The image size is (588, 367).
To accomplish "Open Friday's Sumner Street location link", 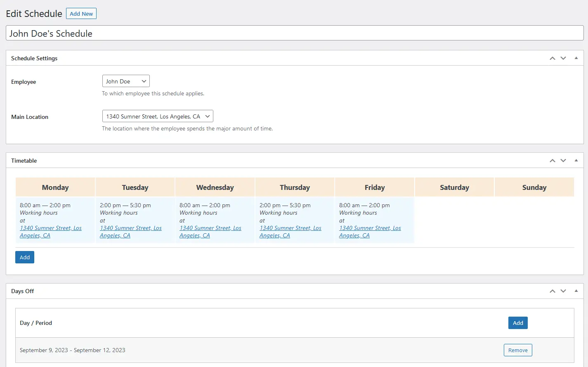I will 370,232.
